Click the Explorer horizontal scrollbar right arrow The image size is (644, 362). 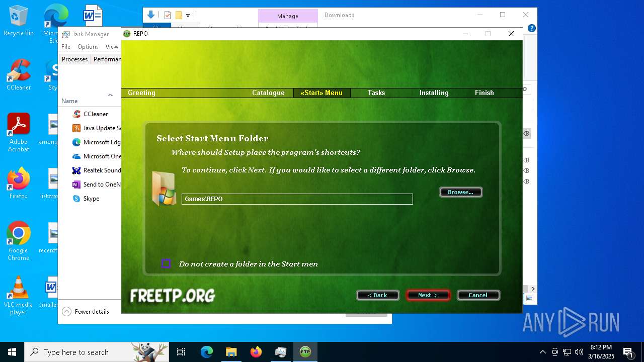(533, 289)
